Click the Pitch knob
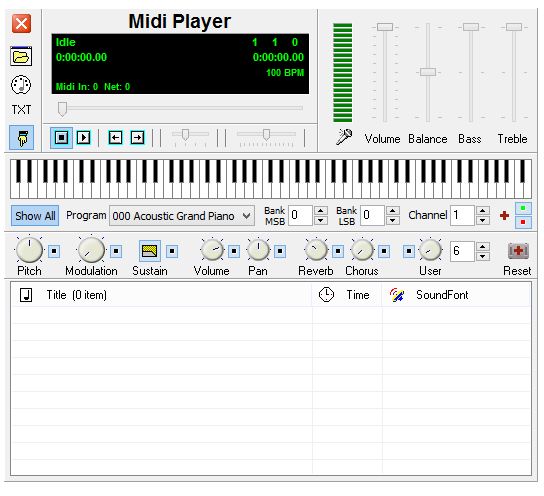The height and width of the screenshot is (496, 544). point(29,250)
